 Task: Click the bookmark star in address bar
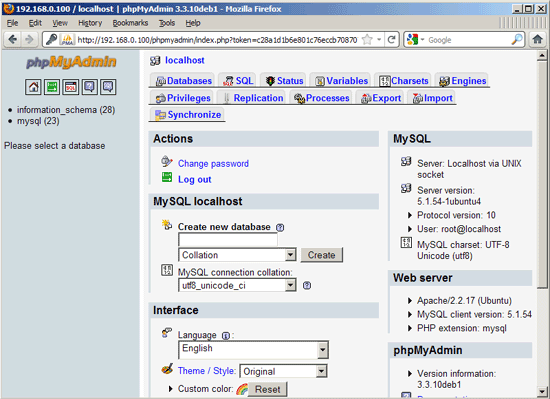(x=367, y=40)
